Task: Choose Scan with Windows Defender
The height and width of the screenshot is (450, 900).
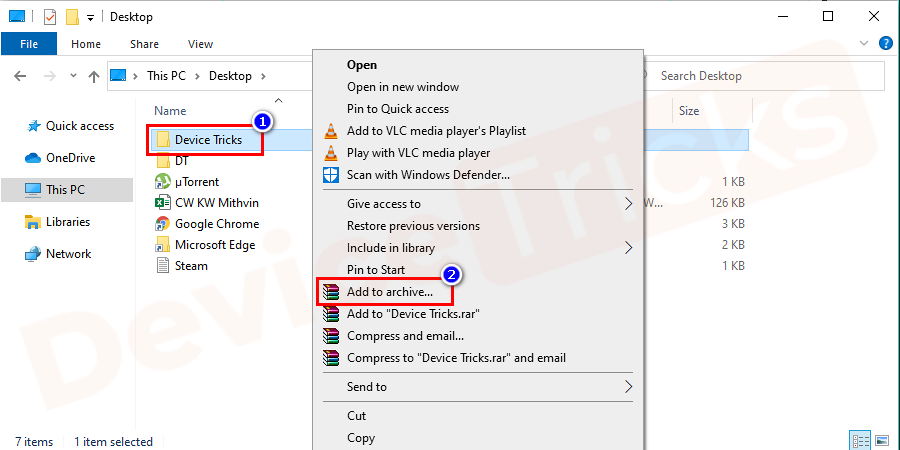Action: pyautogui.click(x=428, y=175)
